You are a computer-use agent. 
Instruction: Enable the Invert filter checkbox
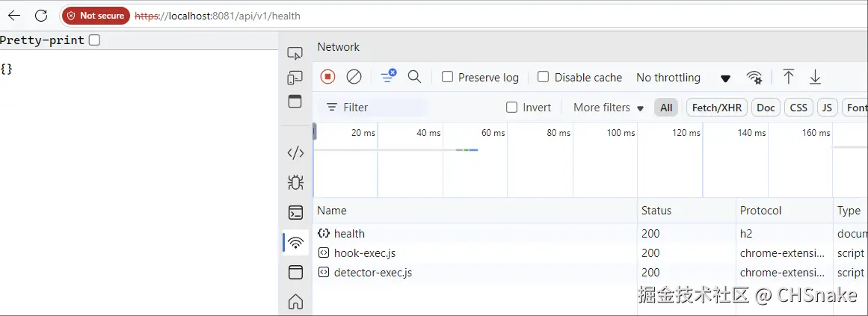[512, 108]
